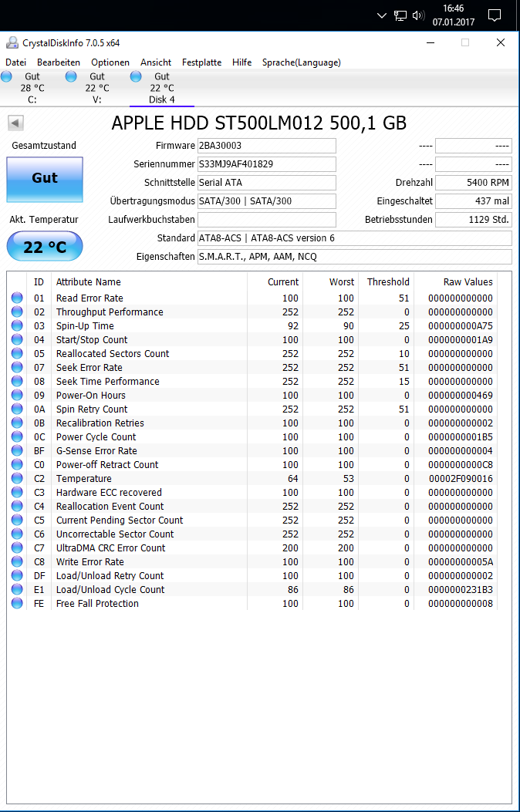Click the status orb for Power-off Retract Count
Screen dimensions: 520x812
click(17, 464)
